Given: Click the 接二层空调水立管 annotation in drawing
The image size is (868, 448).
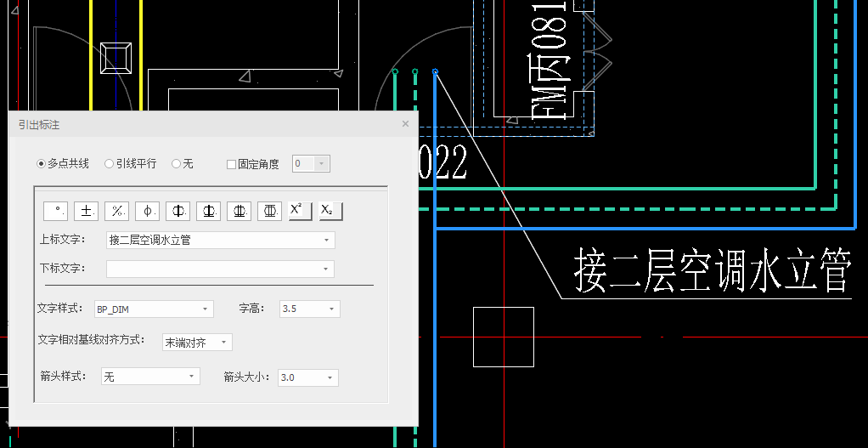Looking at the screenshot, I should (712, 271).
